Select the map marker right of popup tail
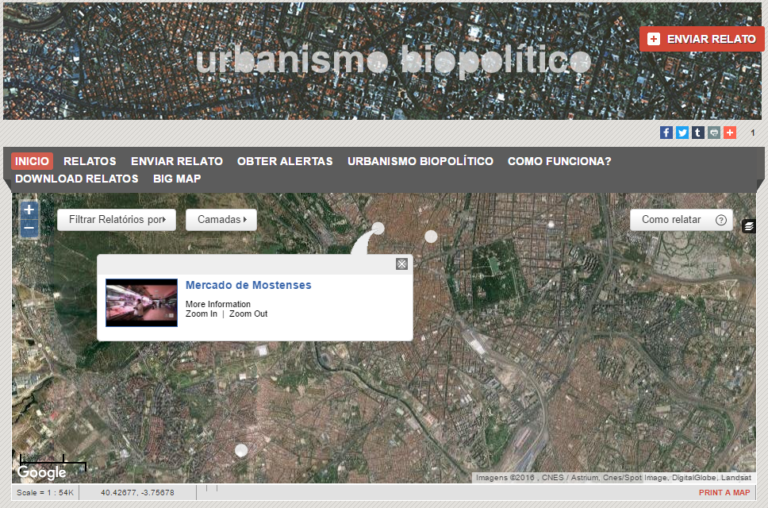This screenshot has height=508, width=768. 431,237
